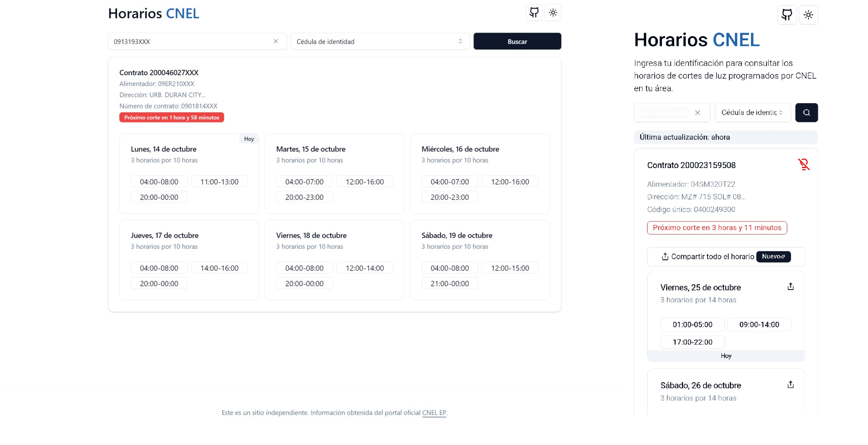868x445 pixels.
Task: Click 'Dirección: URB. DURAN CITY...' text
Action: click(162, 95)
